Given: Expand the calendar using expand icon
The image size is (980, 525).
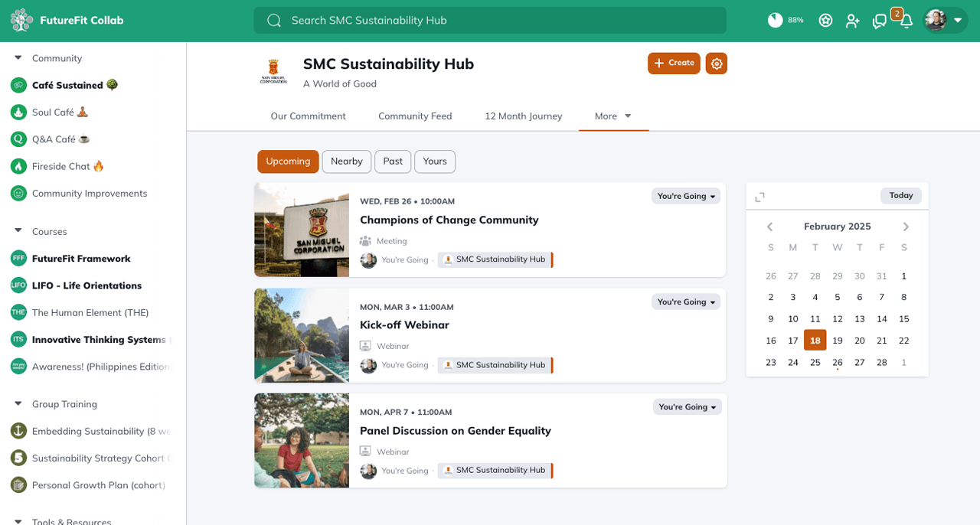Looking at the screenshot, I should coord(759,197).
